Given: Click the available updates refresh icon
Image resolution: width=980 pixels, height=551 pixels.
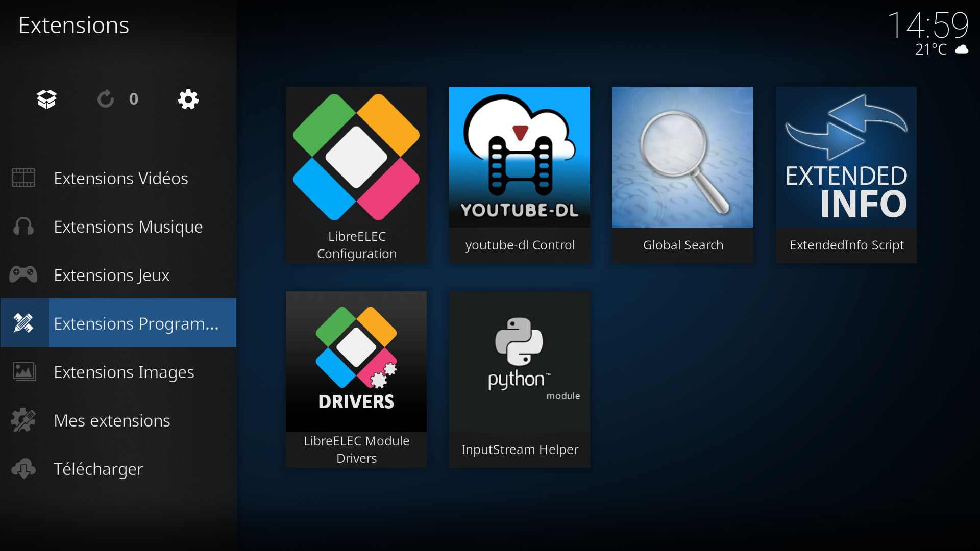Looking at the screenshot, I should tap(106, 99).
